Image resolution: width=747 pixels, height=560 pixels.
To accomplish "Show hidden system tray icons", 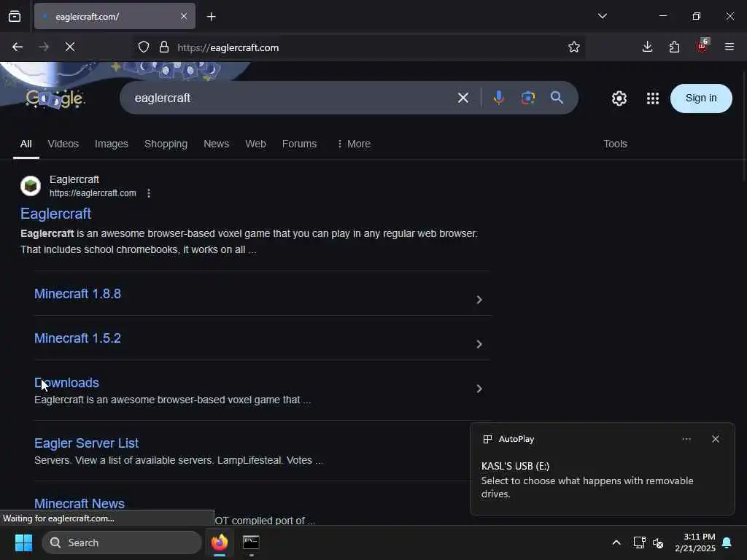I will point(616,542).
